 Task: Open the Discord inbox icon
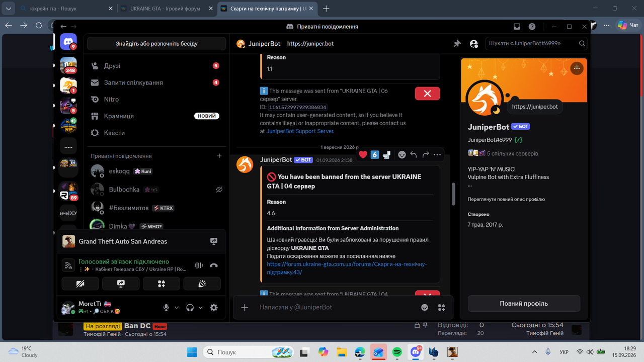point(517,27)
